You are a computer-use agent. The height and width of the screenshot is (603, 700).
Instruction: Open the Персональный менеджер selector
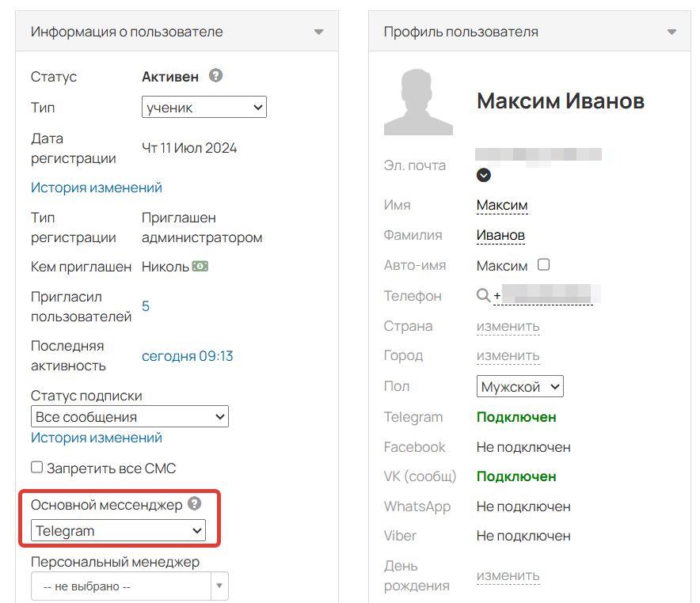[x=129, y=586]
